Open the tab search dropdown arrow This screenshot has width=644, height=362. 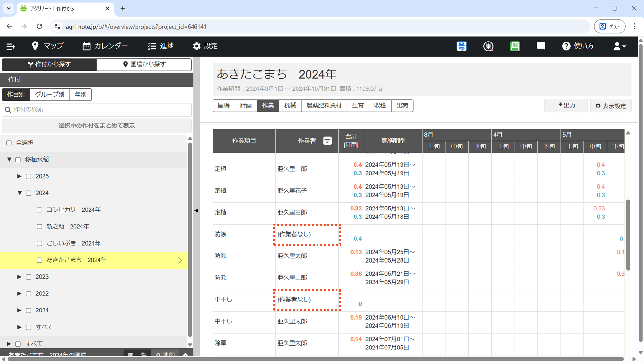point(9,8)
